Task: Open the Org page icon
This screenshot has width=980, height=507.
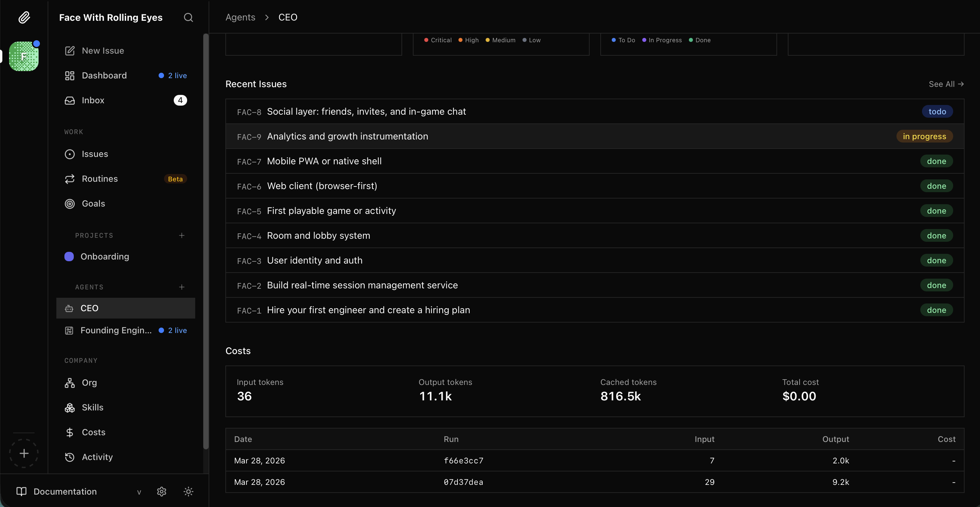Action: 70,383
